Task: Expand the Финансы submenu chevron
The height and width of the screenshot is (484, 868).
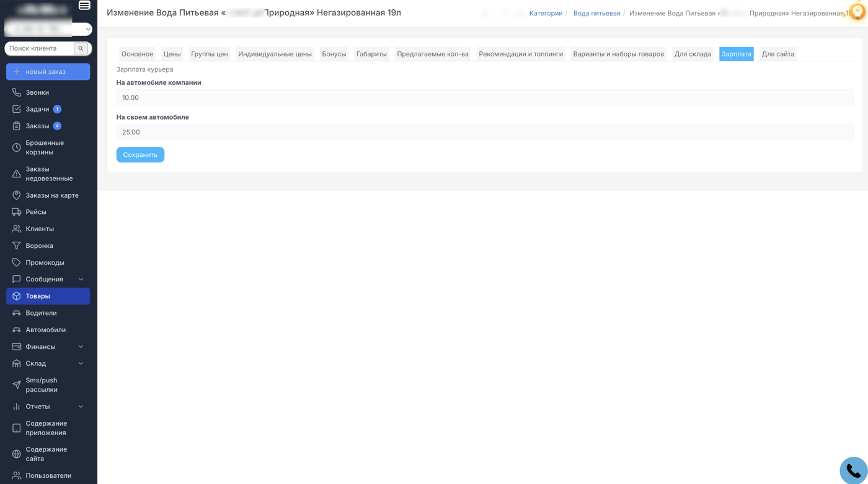Action: 81,347
